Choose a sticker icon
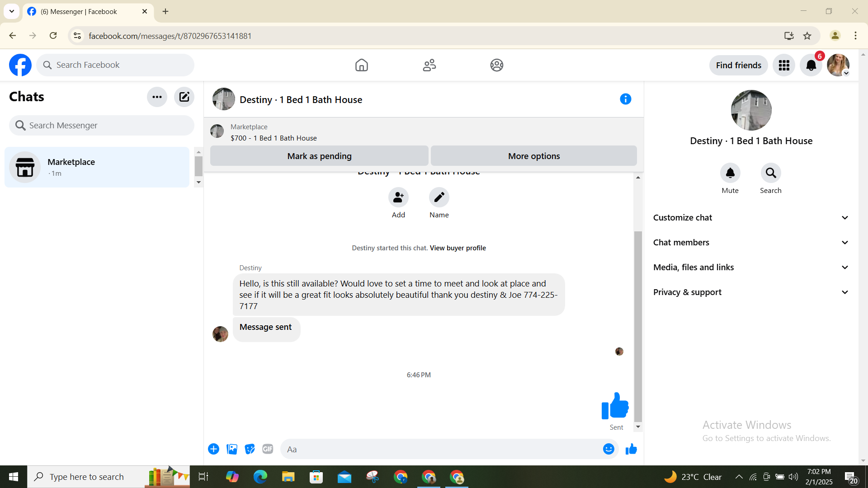 (250, 449)
